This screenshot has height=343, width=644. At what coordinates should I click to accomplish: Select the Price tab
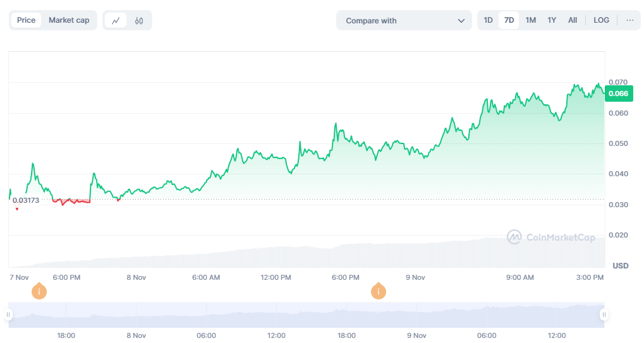(27, 20)
